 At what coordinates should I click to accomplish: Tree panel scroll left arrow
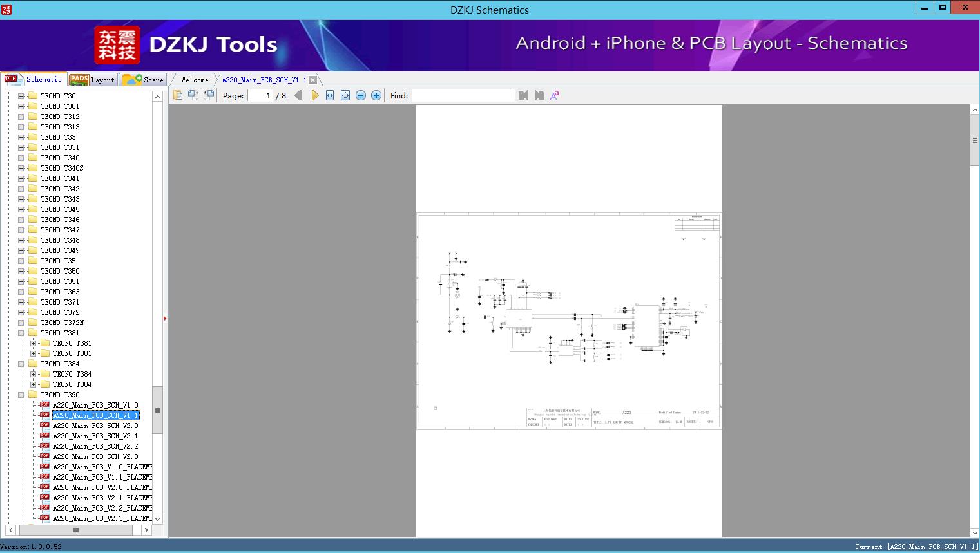point(10,530)
